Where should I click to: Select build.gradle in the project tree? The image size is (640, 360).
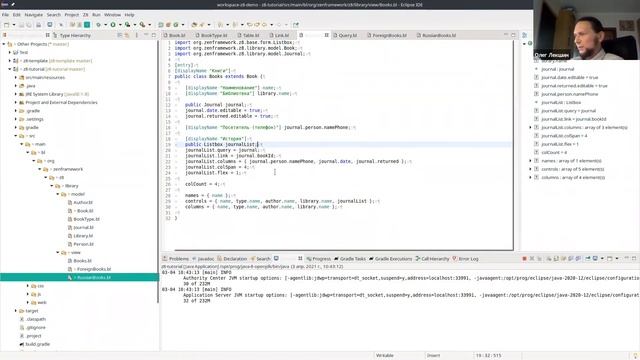(x=35, y=344)
